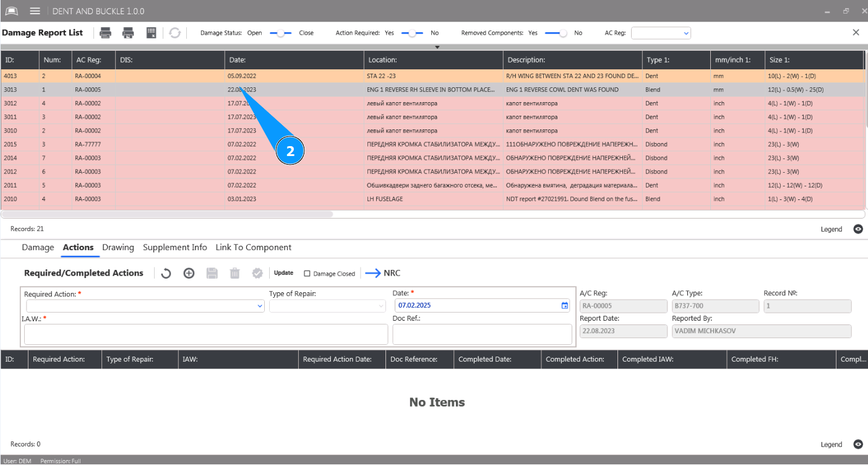Expand the Required Action dropdown

(x=260, y=306)
